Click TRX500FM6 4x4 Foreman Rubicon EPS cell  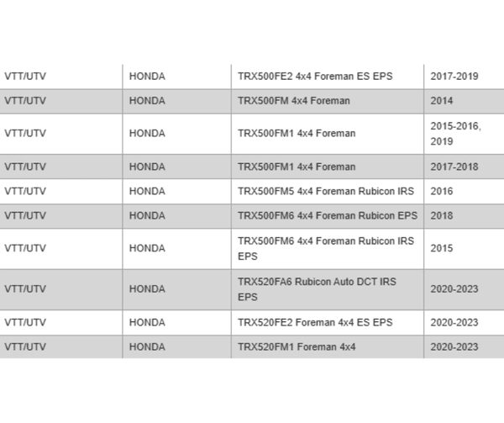coord(327,215)
